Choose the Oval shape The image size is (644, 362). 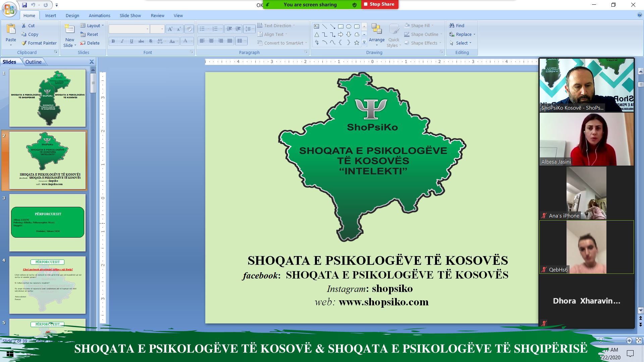tap(348, 26)
